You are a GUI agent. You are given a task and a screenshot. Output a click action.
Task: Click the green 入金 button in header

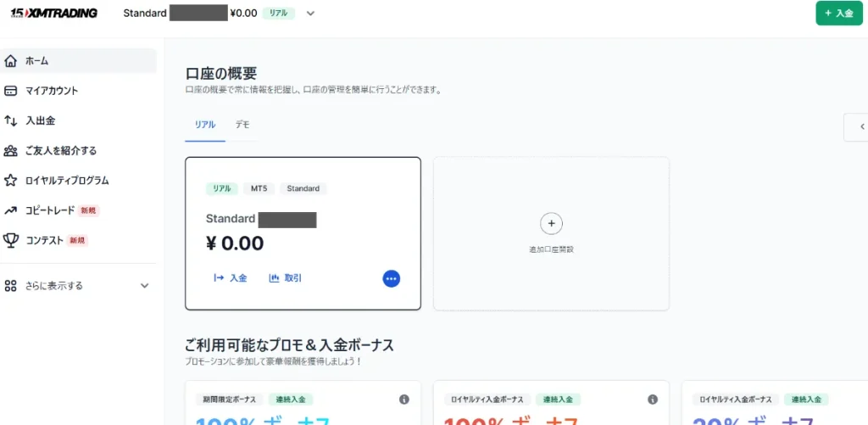839,14
